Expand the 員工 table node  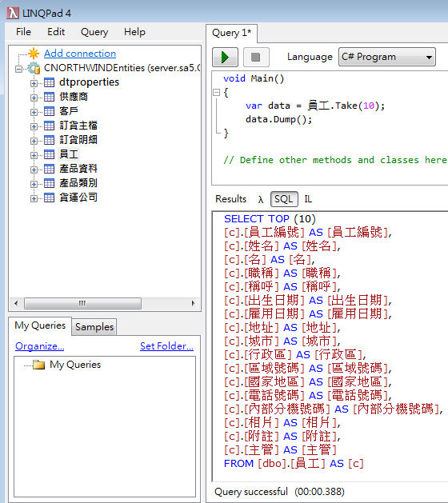pos(34,155)
